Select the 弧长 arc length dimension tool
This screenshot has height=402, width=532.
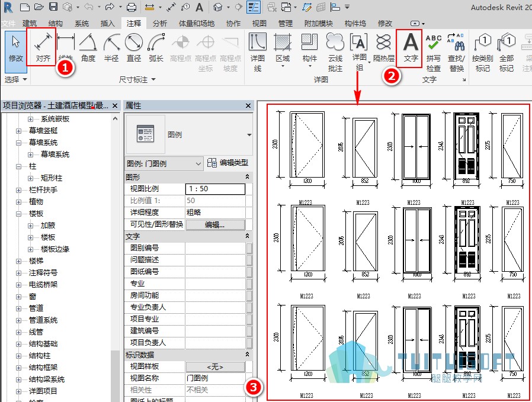coord(156,47)
